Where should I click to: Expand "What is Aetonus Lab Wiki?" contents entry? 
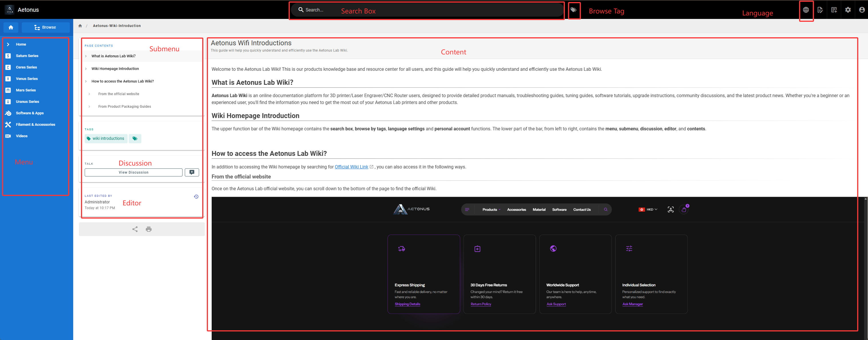pyautogui.click(x=113, y=56)
